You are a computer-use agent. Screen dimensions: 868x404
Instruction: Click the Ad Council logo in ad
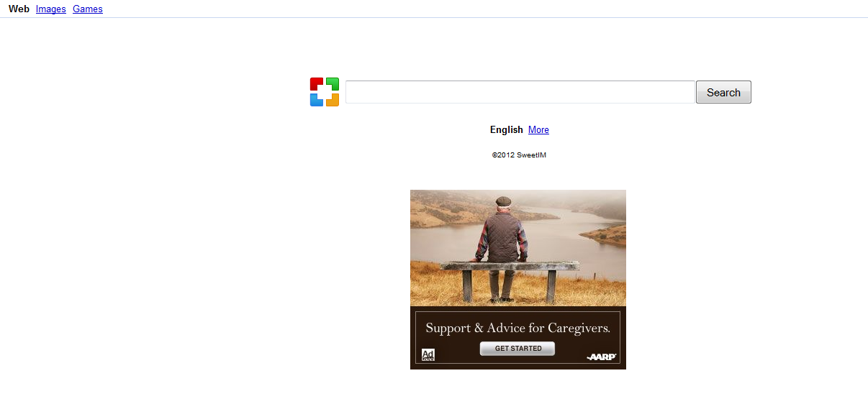click(428, 354)
